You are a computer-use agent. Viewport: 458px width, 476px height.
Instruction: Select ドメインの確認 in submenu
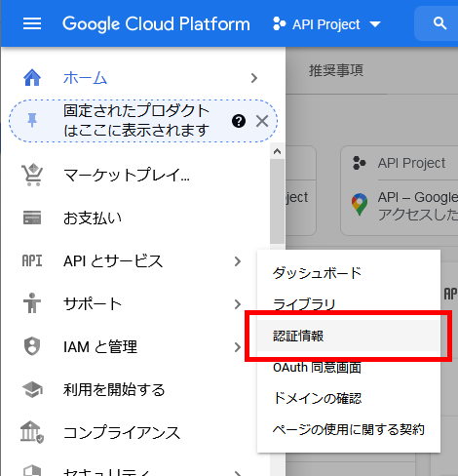[x=349, y=398]
